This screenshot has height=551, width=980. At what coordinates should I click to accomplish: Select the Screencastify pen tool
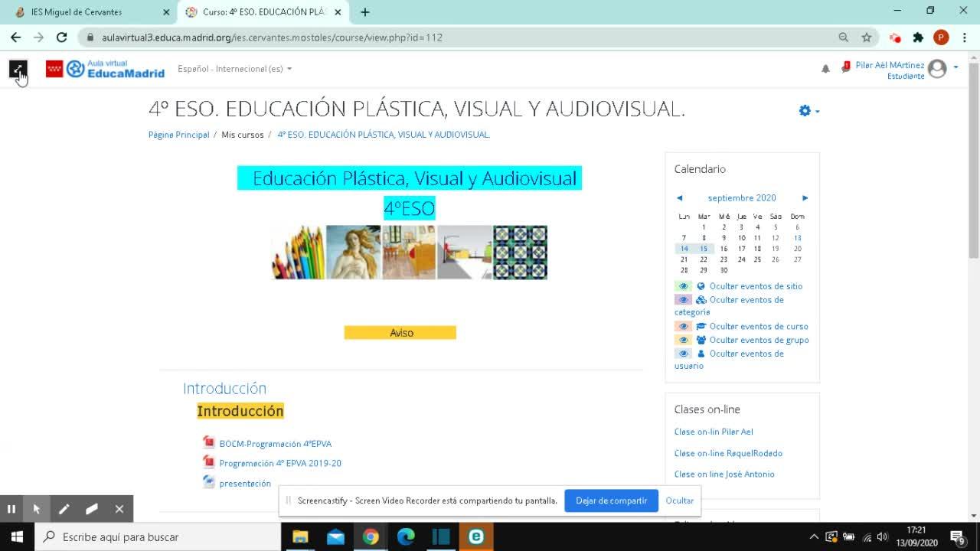tap(64, 509)
